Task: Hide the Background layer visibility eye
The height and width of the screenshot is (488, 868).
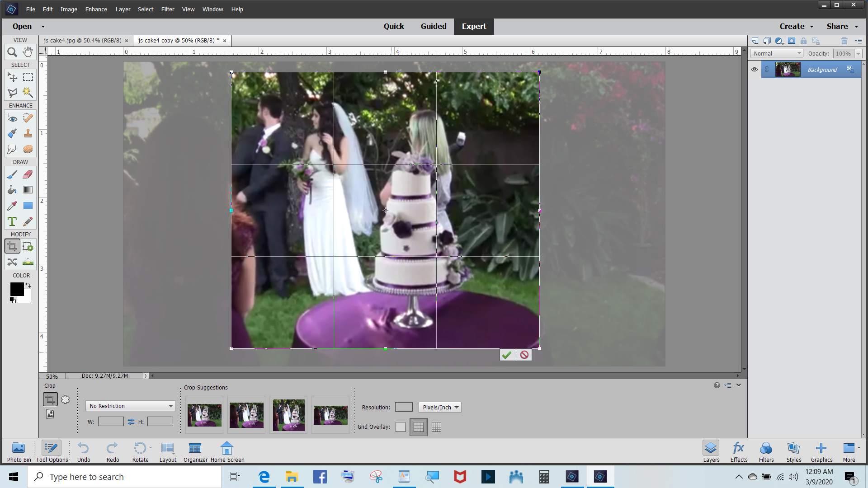Action: tap(754, 70)
